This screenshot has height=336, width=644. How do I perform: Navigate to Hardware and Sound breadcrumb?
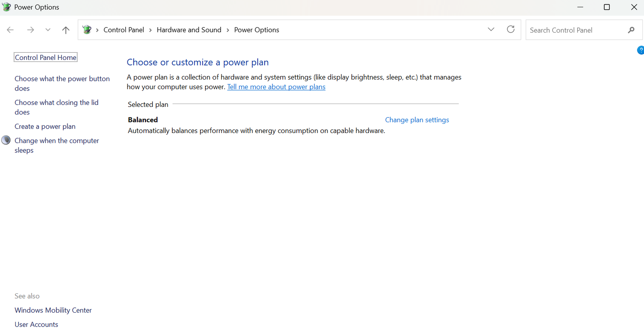pos(189,30)
